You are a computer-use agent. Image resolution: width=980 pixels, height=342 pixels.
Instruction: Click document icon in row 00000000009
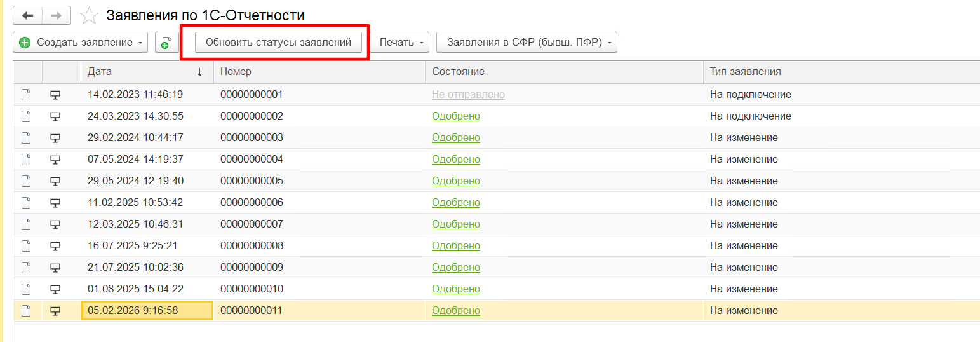tap(26, 268)
